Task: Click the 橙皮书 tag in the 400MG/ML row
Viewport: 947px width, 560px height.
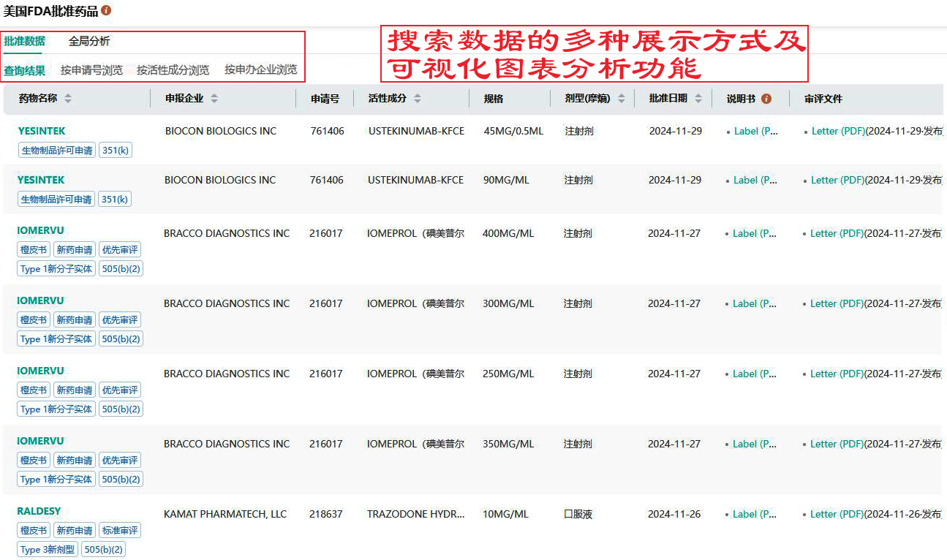Action: point(34,250)
